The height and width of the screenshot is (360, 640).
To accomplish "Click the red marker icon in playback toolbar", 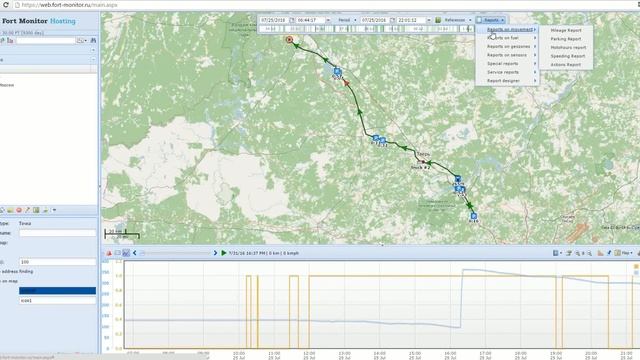I will coord(109,253).
